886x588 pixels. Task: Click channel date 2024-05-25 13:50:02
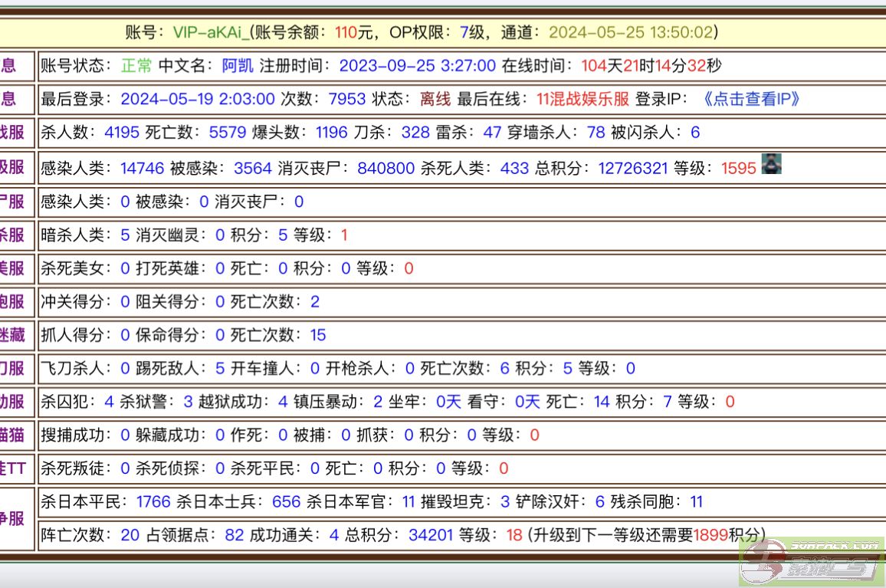(x=632, y=32)
